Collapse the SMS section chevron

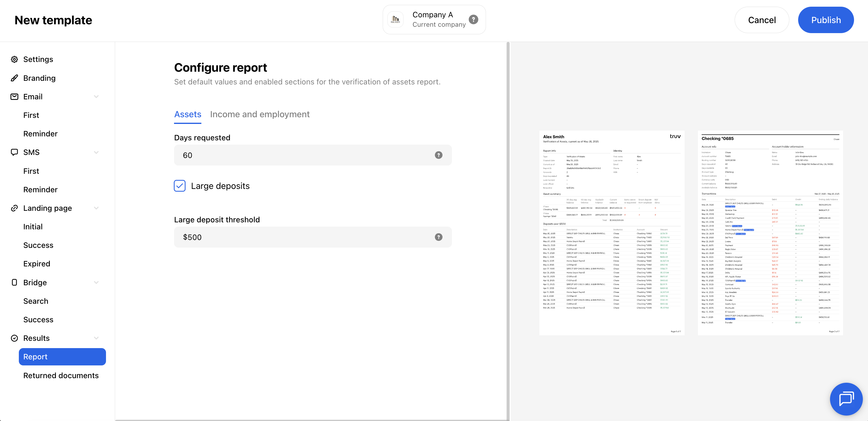point(96,152)
